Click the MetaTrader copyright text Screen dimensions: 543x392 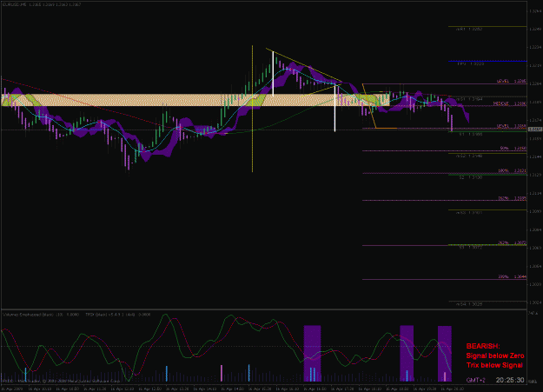click(x=61, y=381)
